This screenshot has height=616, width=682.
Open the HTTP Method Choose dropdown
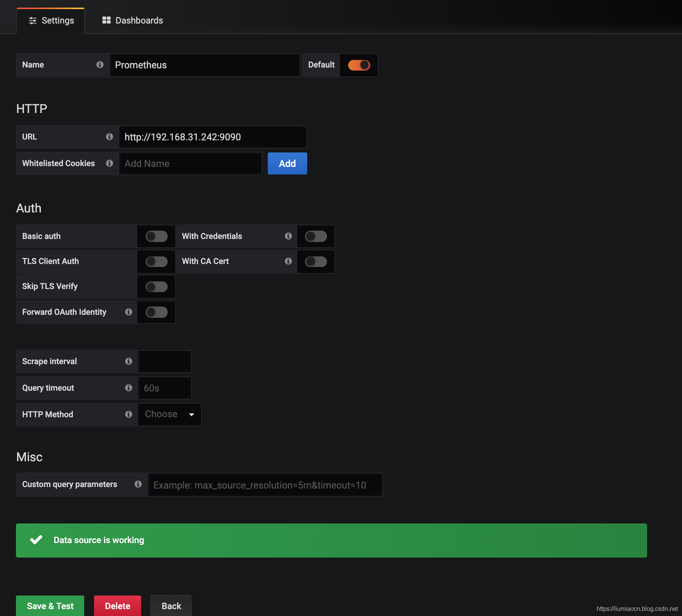pos(170,414)
